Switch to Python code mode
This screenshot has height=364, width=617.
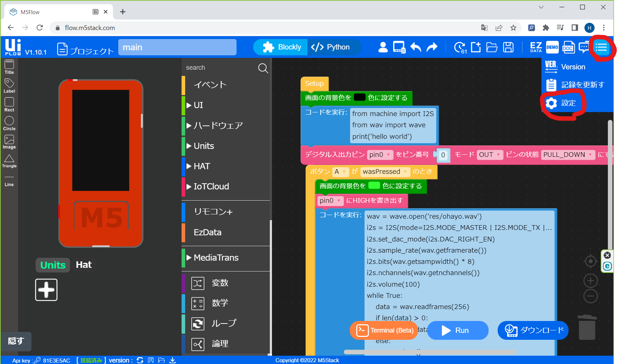(x=331, y=47)
